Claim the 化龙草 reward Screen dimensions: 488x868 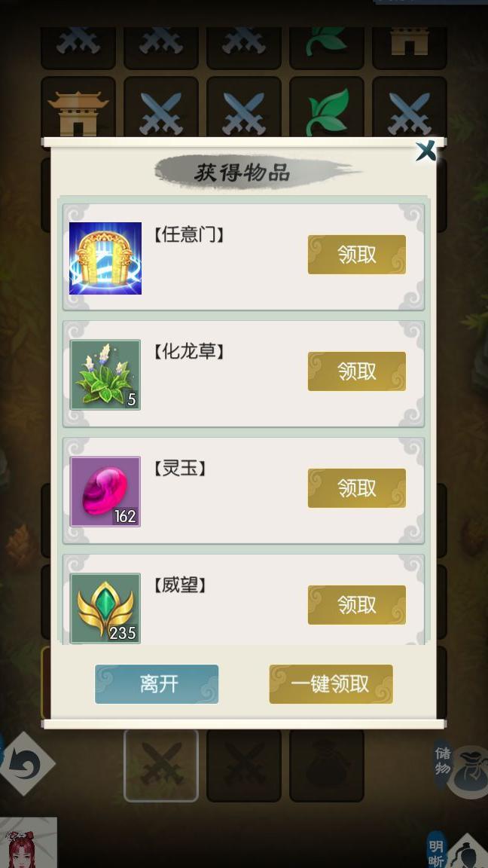pyautogui.click(x=356, y=371)
